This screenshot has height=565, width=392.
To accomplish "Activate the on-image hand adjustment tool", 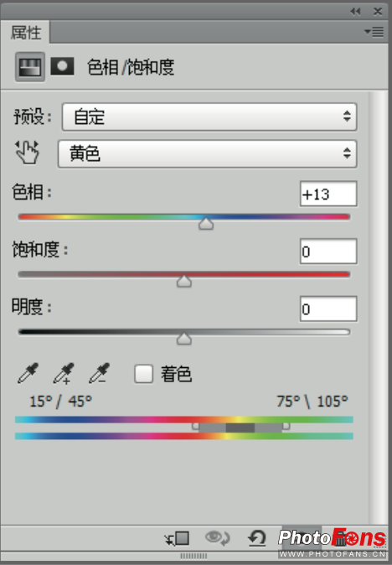I will click(x=28, y=153).
